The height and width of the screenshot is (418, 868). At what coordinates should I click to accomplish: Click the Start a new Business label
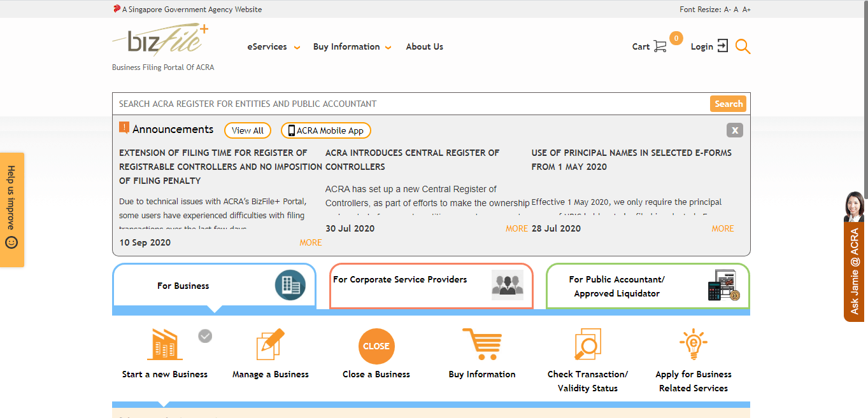point(165,374)
